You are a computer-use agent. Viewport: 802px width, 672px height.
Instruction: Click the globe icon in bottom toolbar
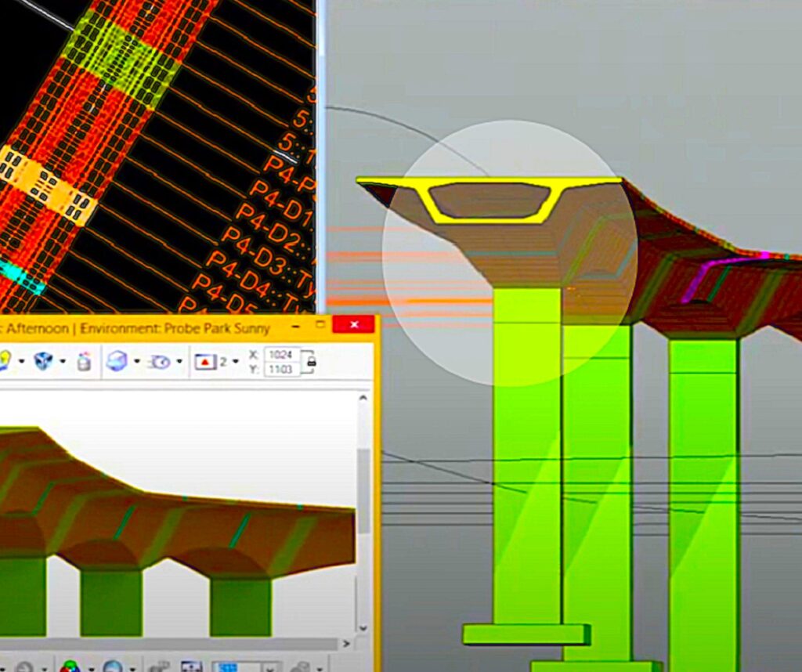113,666
